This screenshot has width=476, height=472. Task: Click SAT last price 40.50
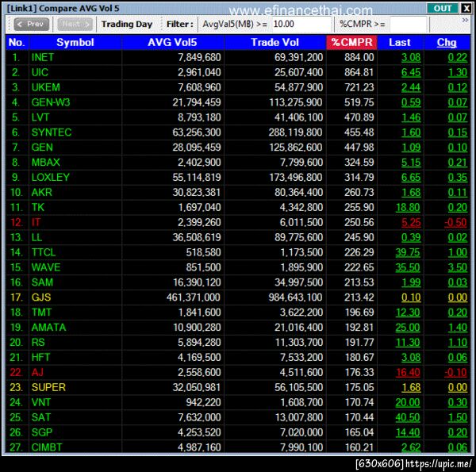point(408,418)
